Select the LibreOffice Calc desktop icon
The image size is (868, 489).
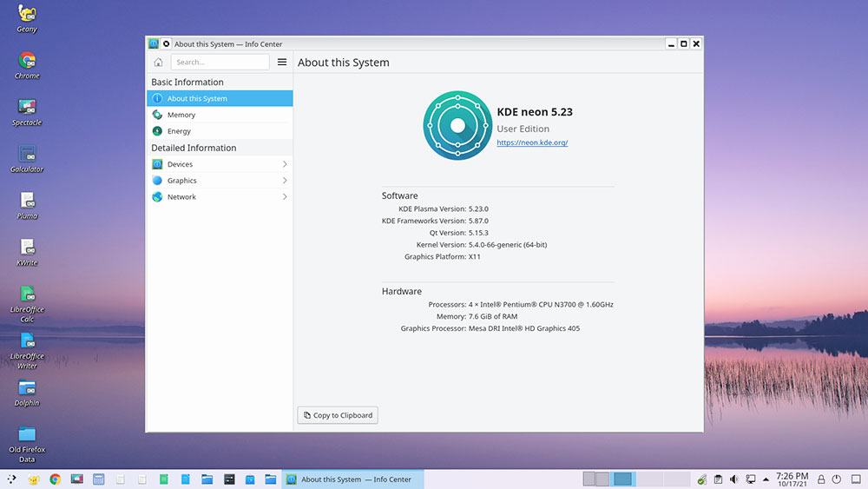27,303
